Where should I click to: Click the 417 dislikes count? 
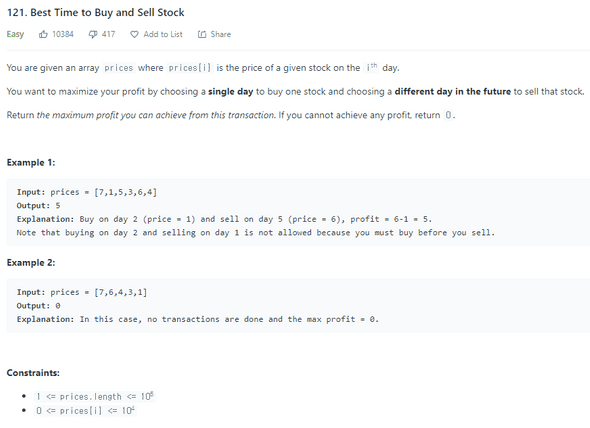108,34
